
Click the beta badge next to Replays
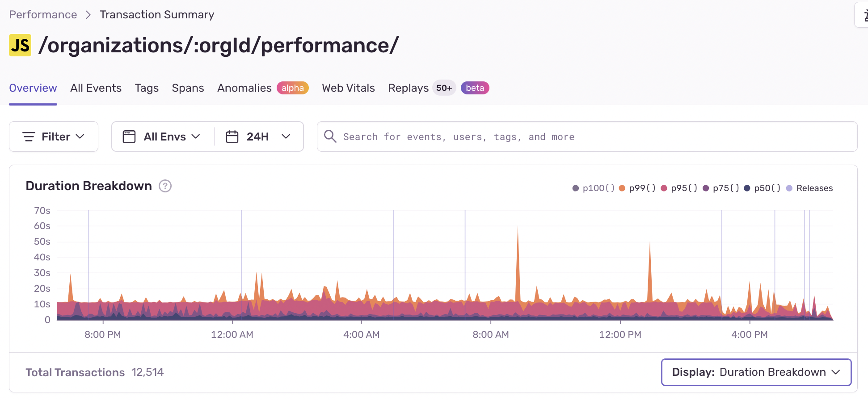pyautogui.click(x=475, y=88)
